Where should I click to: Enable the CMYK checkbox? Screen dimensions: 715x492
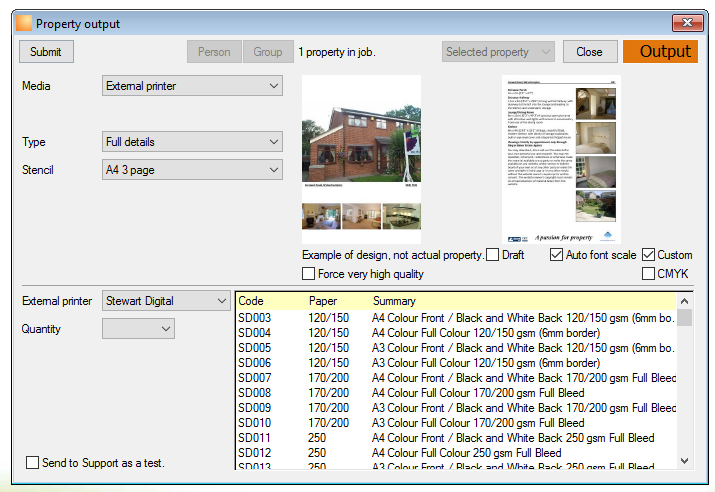(x=648, y=274)
